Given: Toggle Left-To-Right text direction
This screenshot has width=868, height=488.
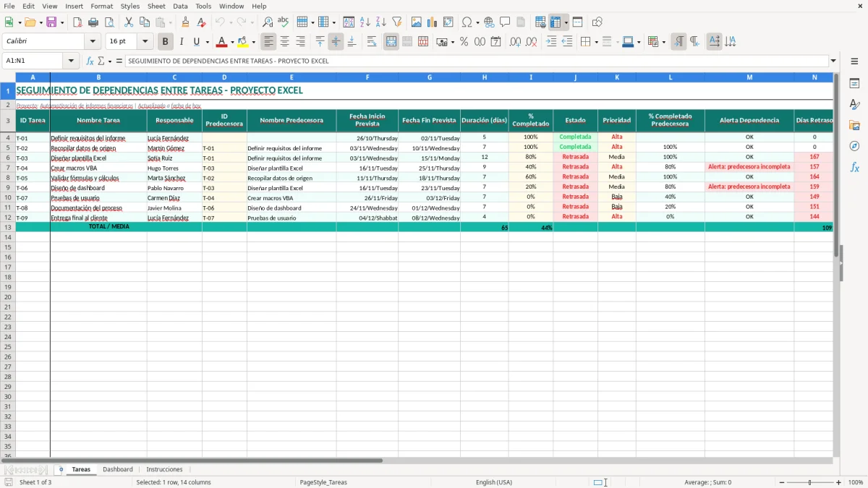Looking at the screenshot, I should (678, 42).
